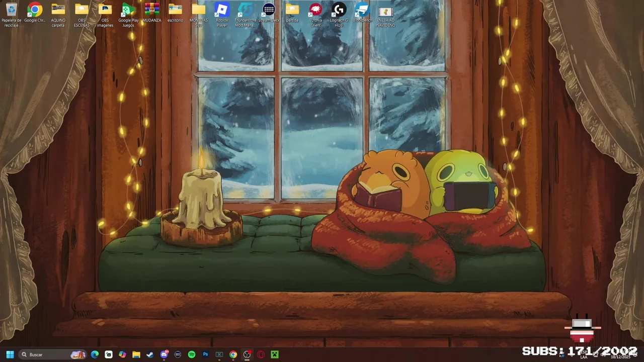Open the Windows Start menu

coord(10,354)
